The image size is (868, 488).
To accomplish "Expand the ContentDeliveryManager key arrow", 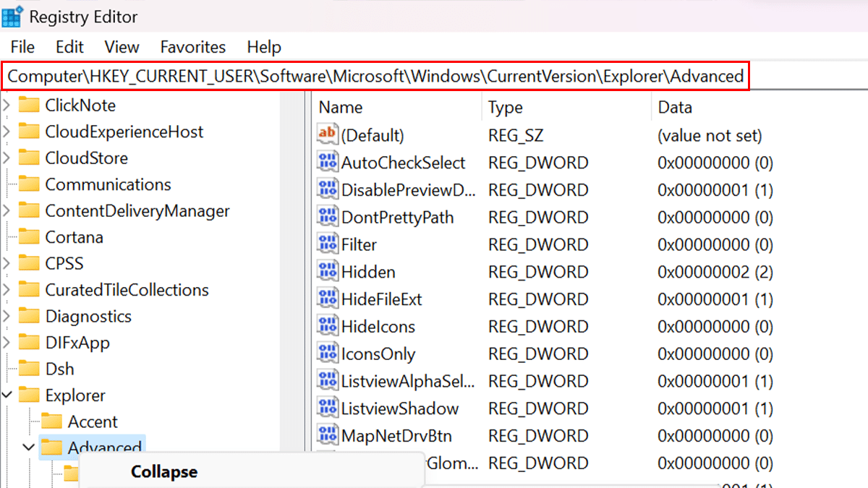I will (x=7, y=211).
